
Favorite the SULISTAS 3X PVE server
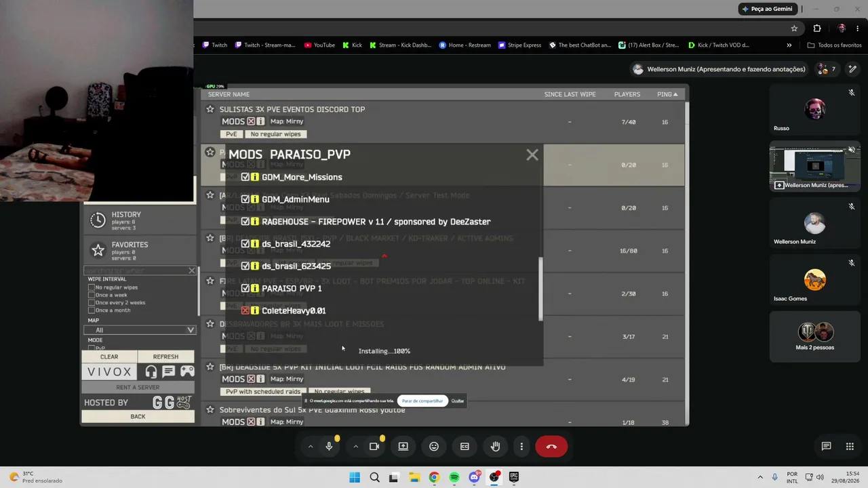point(210,109)
